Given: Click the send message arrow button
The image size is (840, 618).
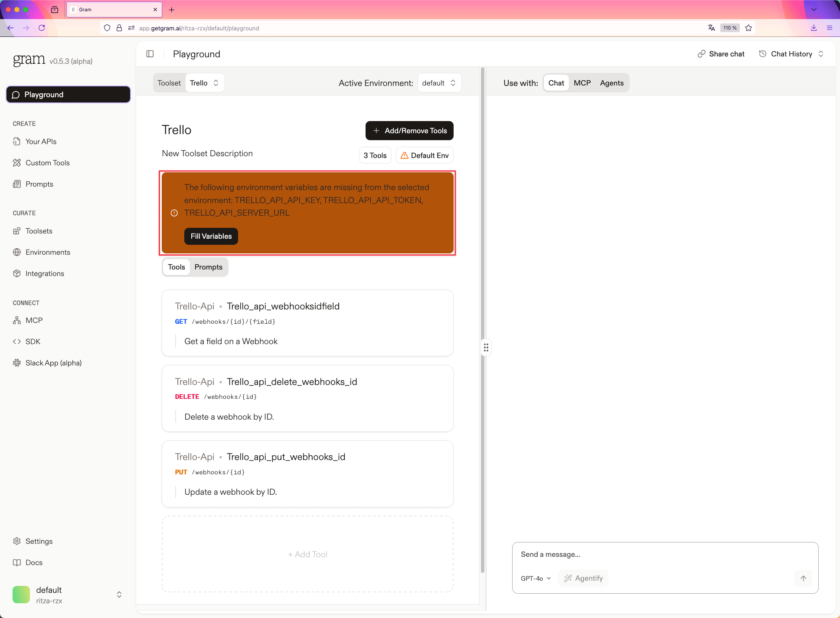Looking at the screenshot, I should [803, 578].
